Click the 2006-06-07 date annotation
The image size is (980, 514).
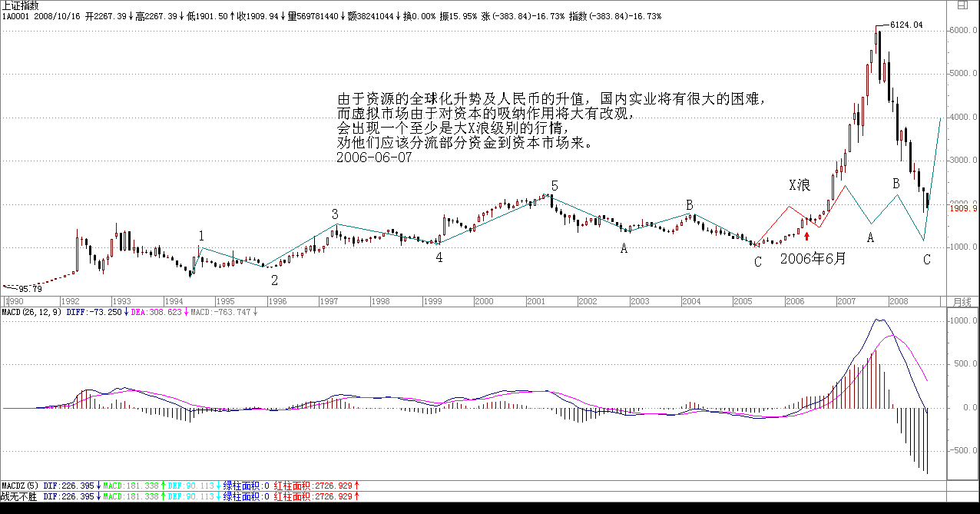coord(374,157)
